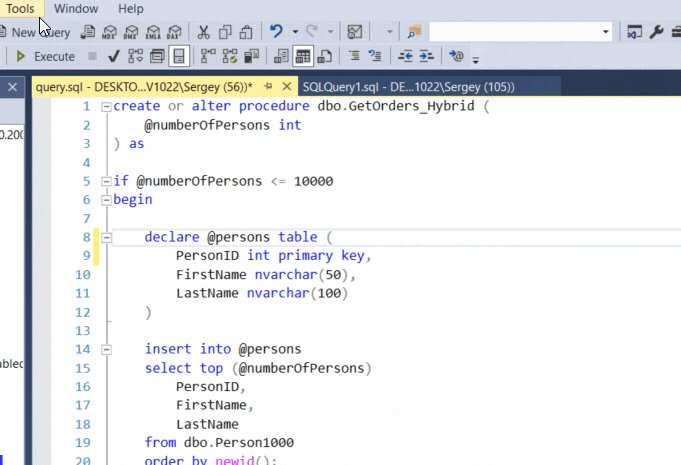Switch output to Results to Text
Image resolution: width=681 pixels, height=465 pixels.
click(x=281, y=56)
